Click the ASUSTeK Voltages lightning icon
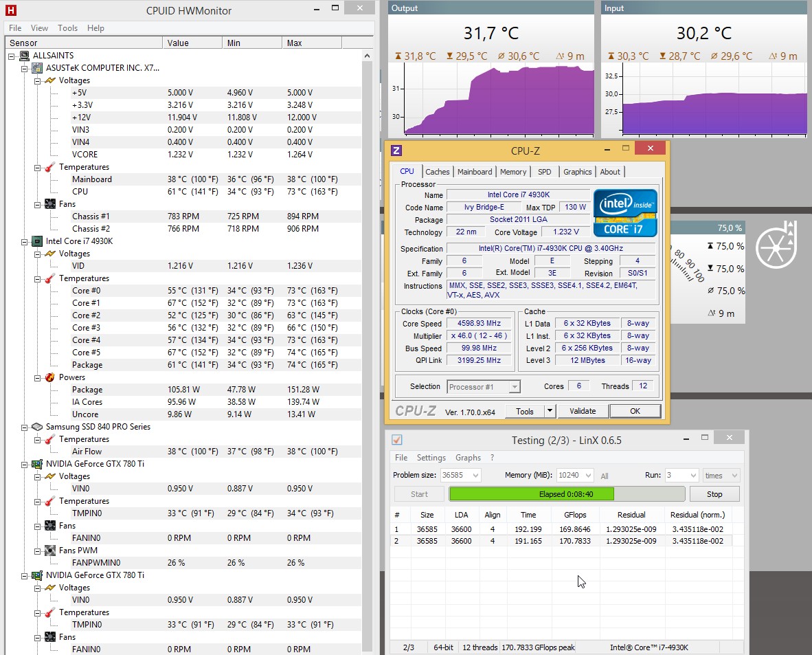 49,80
